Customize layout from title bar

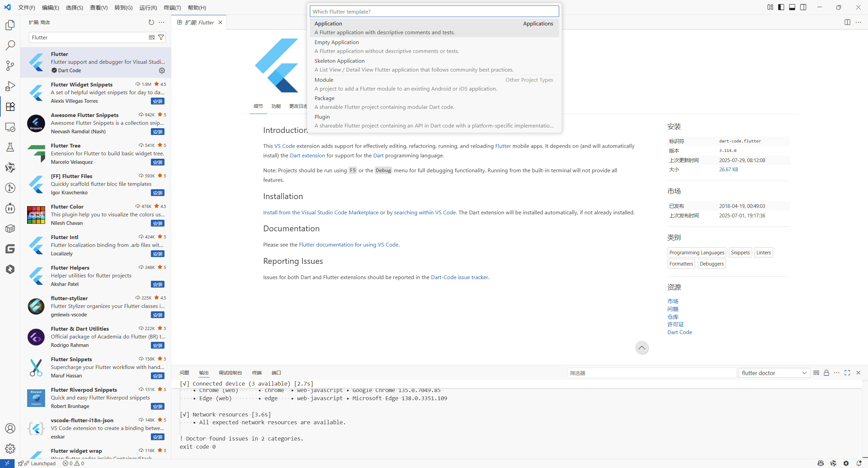coord(770,7)
